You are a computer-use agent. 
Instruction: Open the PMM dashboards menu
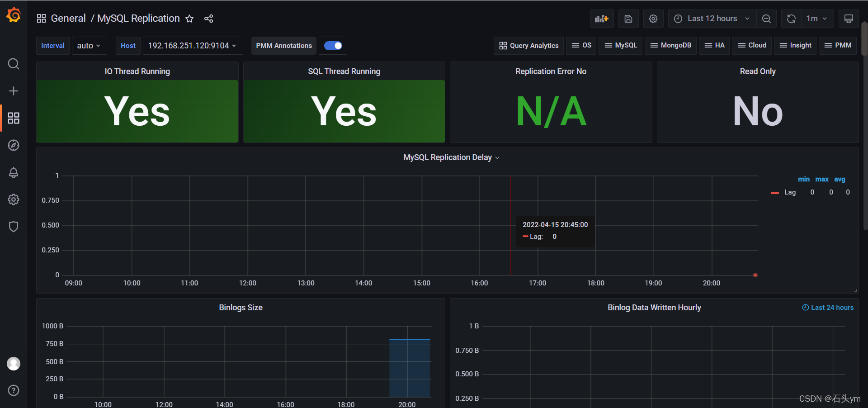(x=838, y=45)
